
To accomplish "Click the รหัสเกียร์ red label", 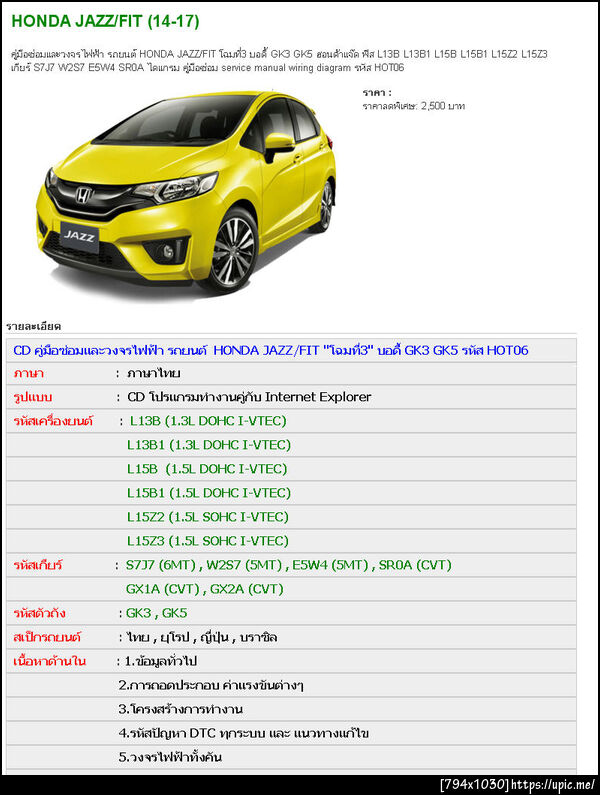I will (38, 565).
